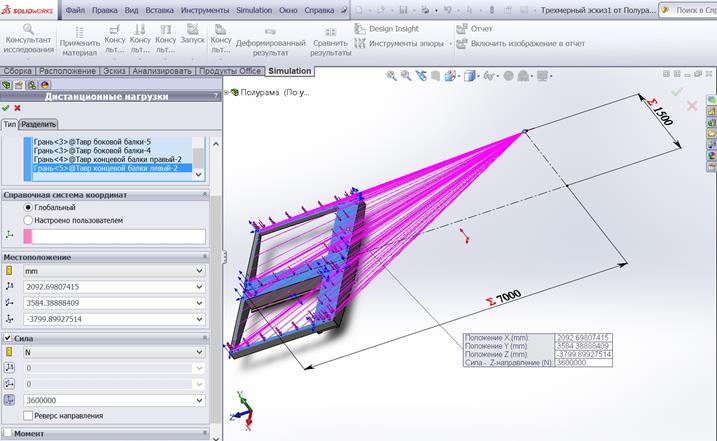Cancel with the red X in property panel
Viewport: 717px width, 441px height.
pyautogui.click(x=18, y=108)
